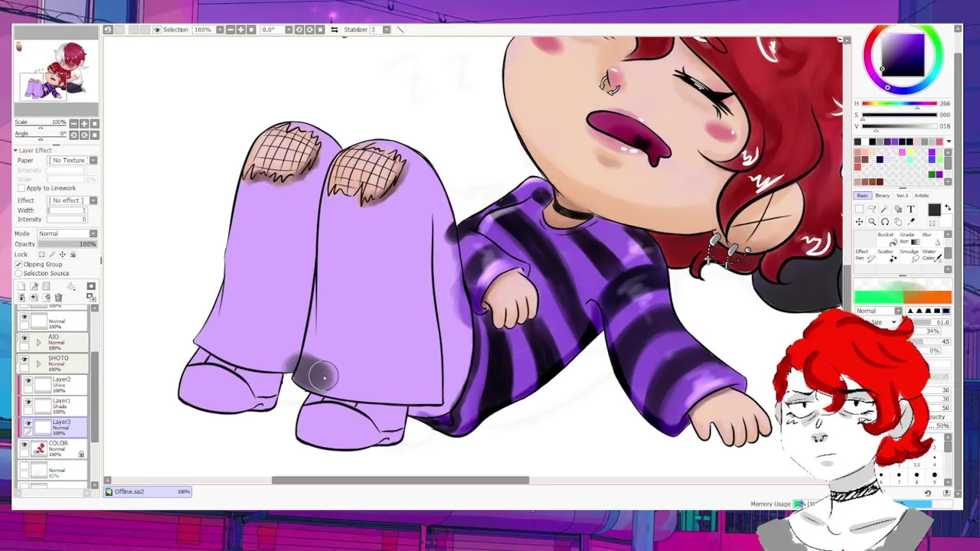Select the Eyedropper tool
The image size is (980, 551).
click(x=911, y=222)
